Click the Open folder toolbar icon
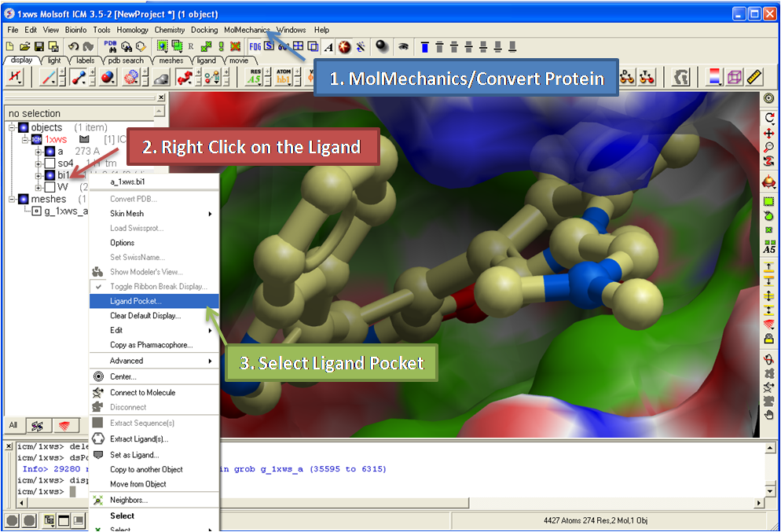The width and height of the screenshot is (781, 532). pos(24,47)
